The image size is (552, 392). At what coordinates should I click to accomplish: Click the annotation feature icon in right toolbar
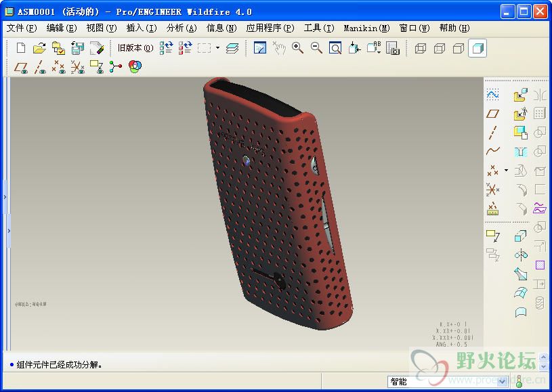point(493,236)
